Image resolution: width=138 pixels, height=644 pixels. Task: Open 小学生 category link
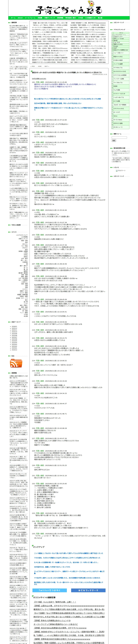(x=26, y=253)
